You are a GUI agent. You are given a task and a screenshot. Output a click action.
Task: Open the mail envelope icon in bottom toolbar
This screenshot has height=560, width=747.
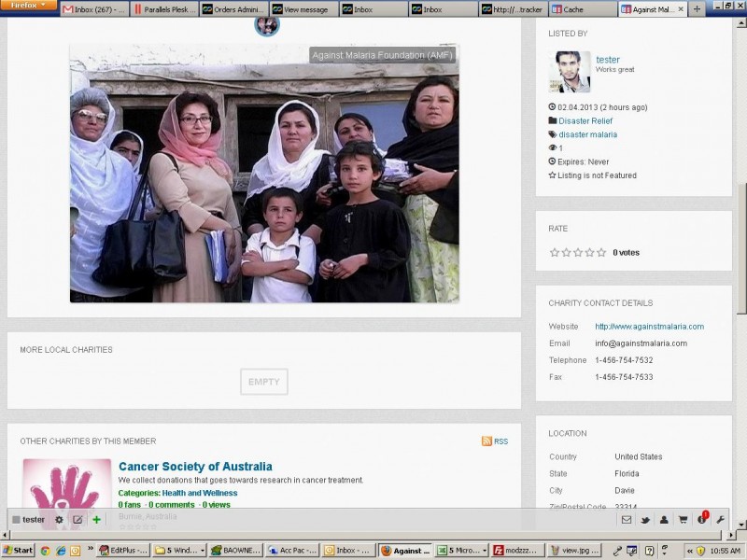pos(627,520)
